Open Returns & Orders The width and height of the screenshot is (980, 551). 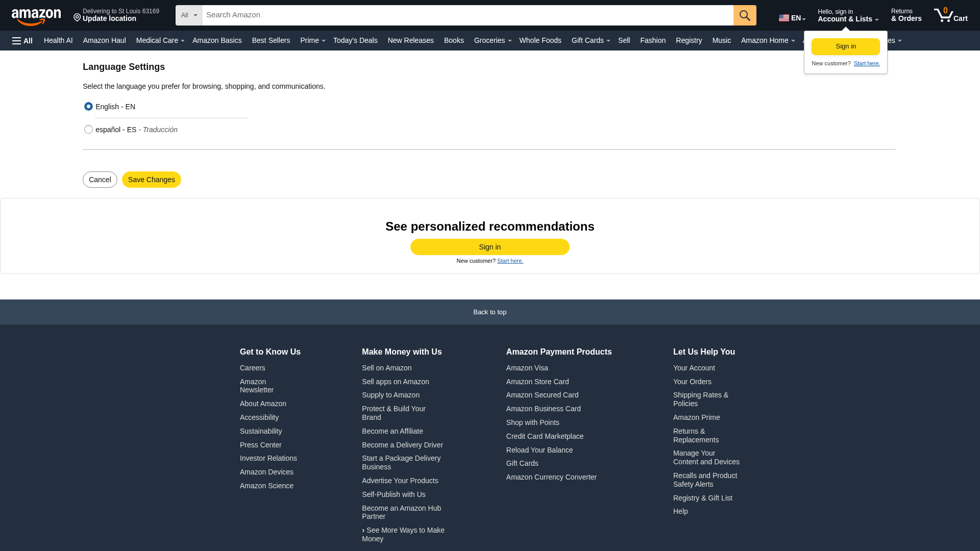tap(906, 15)
